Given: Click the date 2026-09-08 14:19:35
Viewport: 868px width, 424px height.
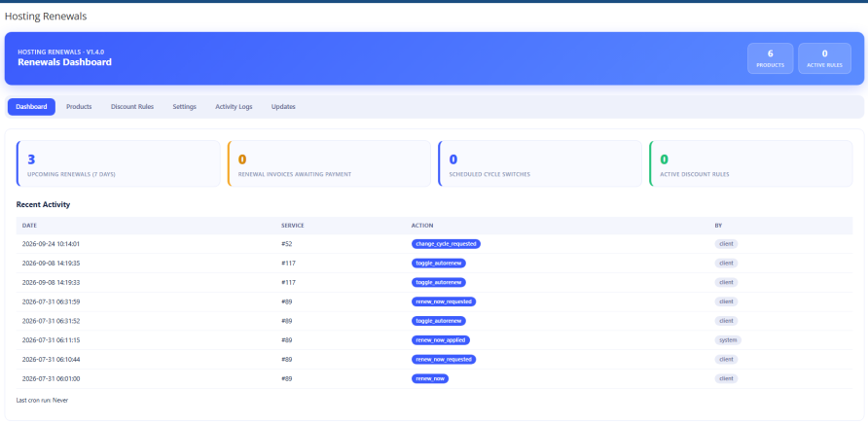Looking at the screenshot, I should point(51,263).
